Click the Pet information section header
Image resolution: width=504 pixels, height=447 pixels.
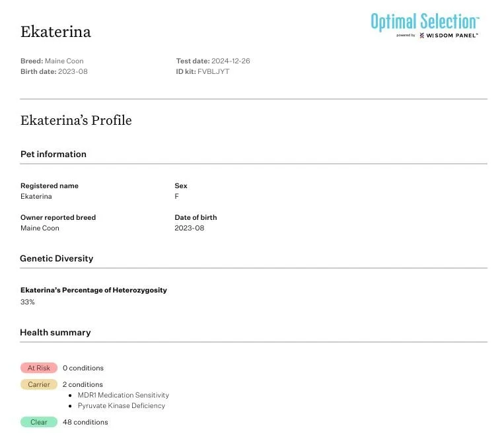pos(53,154)
